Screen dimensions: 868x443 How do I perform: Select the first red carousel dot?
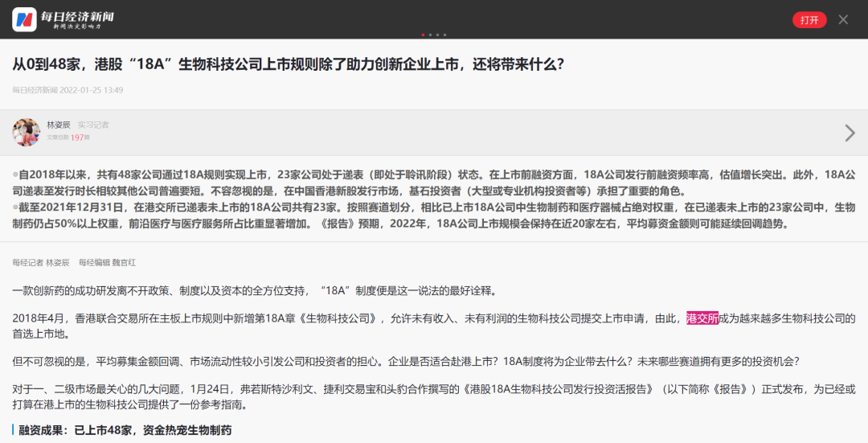click(423, 35)
